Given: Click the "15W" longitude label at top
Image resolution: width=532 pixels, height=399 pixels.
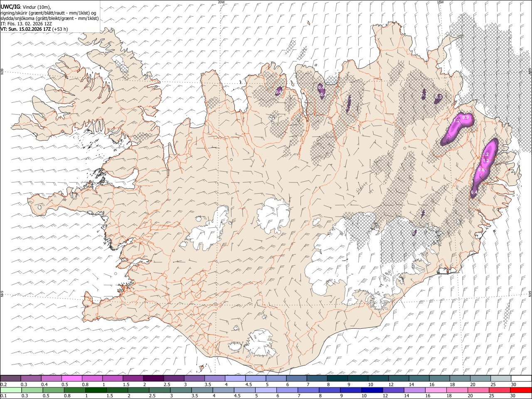Looking at the screenshot, I should [x=440, y=2].
